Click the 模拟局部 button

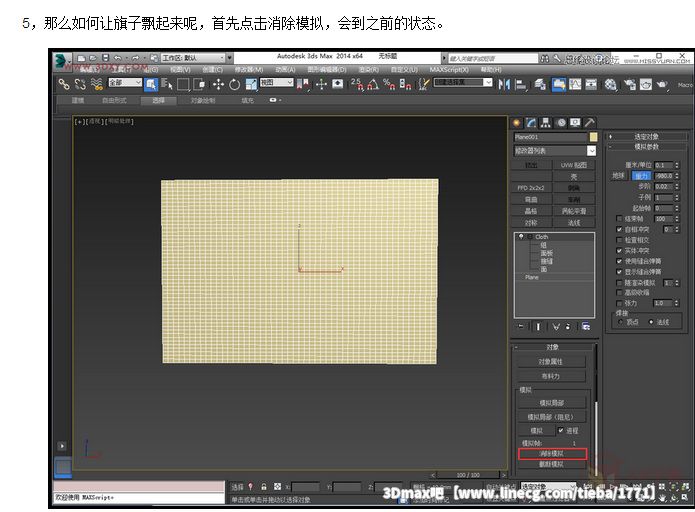click(x=552, y=403)
